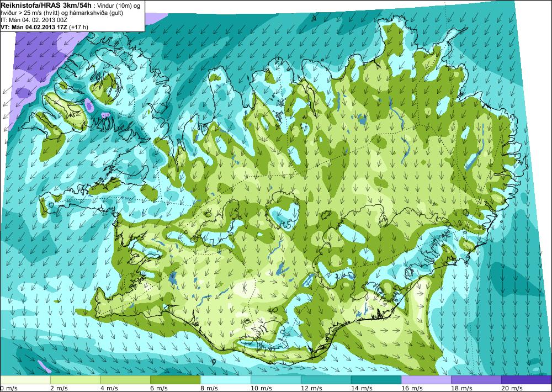Screen dimensions: 552x392
Task: Click the "12 m/s" legend label
Action: 311,388
